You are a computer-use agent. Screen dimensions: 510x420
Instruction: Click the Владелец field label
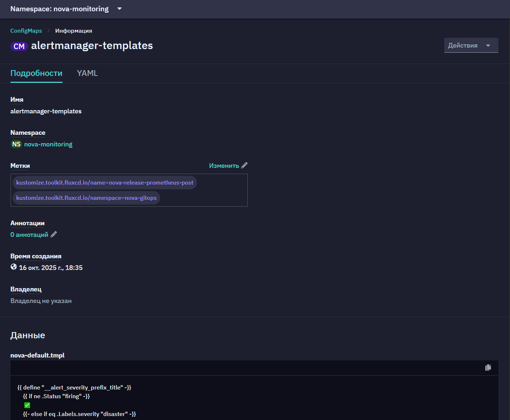[26, 289]
